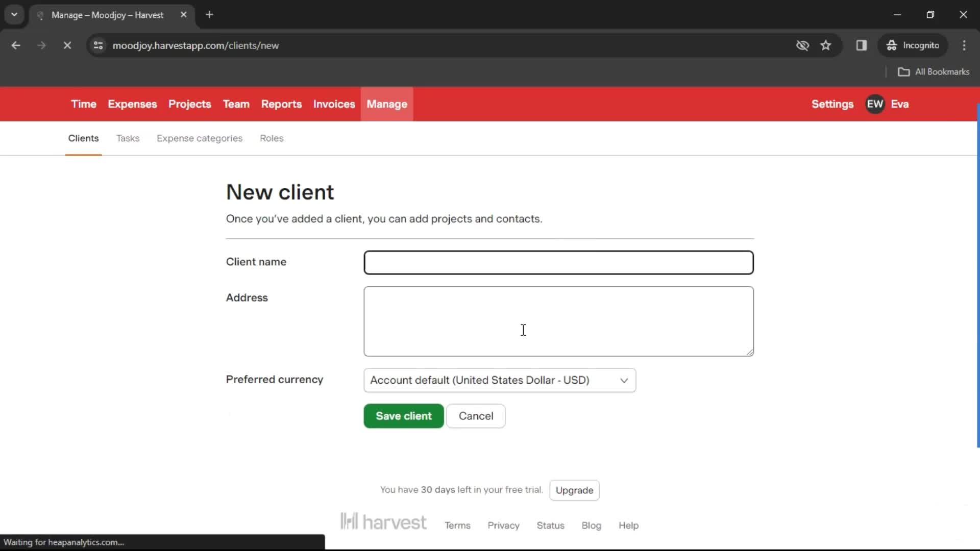This screenshot has width=980, height=551.
Task: Click the Settings option
Action: tap(832, 104)
